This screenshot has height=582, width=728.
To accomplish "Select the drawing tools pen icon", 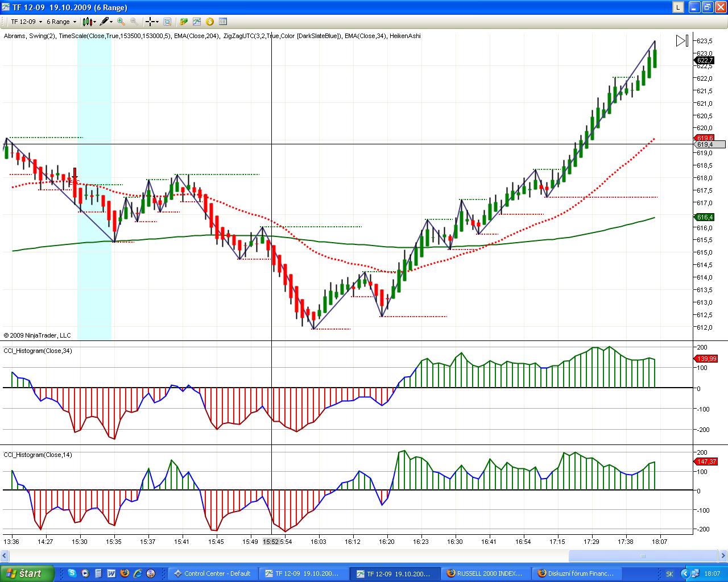I will pos(104,22).
